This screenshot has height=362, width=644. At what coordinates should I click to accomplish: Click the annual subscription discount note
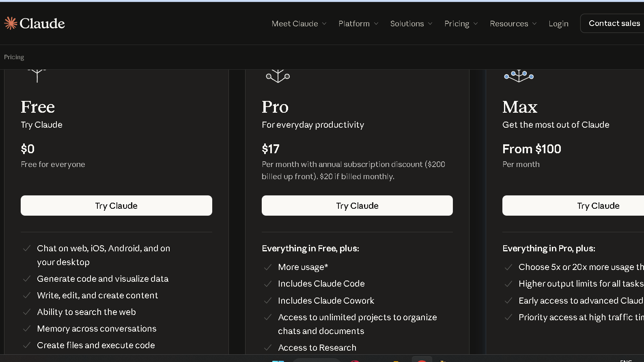pyautogui.click(x=353, y=170)
